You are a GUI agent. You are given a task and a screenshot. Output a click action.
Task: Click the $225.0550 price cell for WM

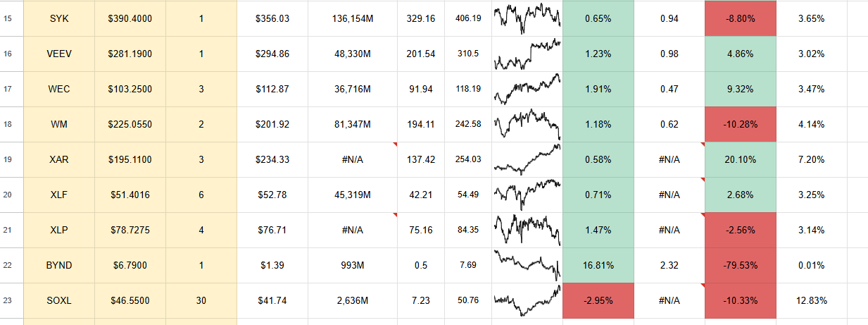(x=130, y=125)
